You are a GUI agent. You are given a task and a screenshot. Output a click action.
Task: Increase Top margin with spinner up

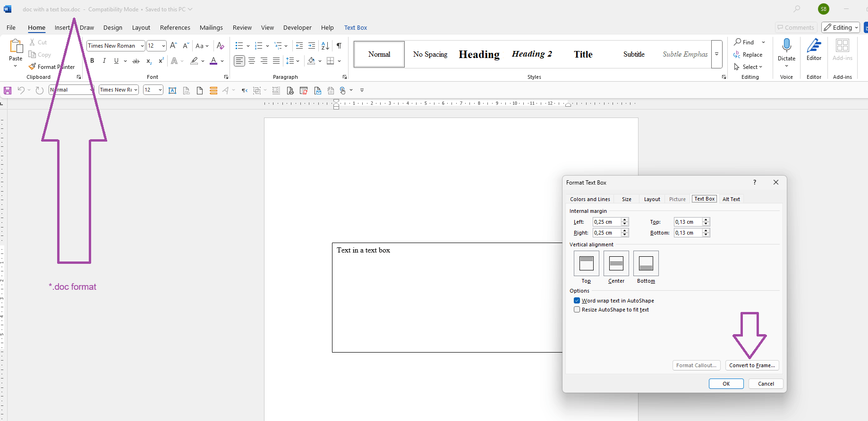tap(706, 220)
